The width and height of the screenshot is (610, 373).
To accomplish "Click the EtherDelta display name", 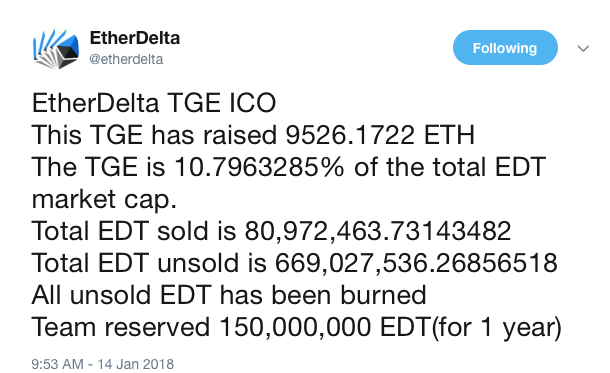I will [x=135, y=38].
